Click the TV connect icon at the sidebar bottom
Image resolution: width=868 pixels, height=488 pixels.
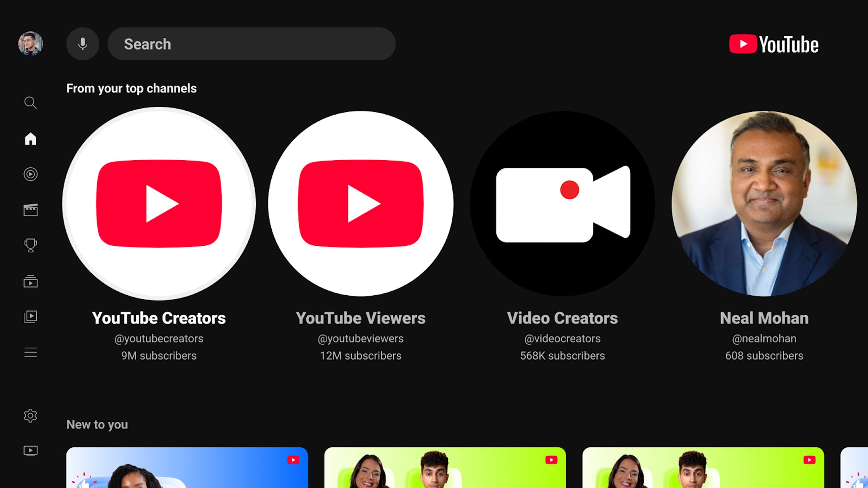pyautogui.click(x=31, y=451)
